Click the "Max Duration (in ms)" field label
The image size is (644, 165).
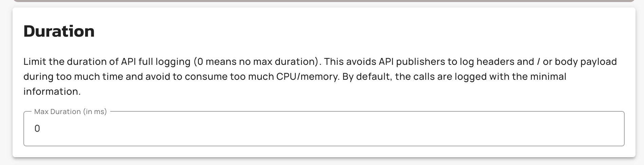[71, 112]
